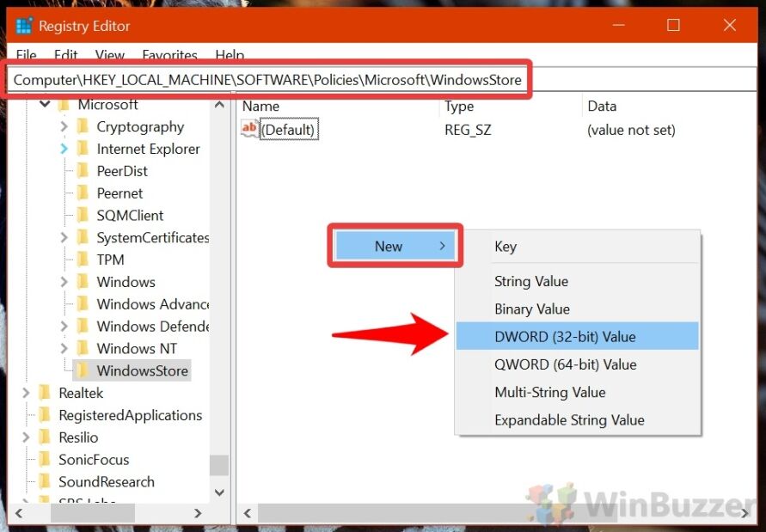The width and height of the screenshot is (766, 532).
Task: Expand the SystemCertificates key
Action: pyautogui.click(x=64, y=237)
